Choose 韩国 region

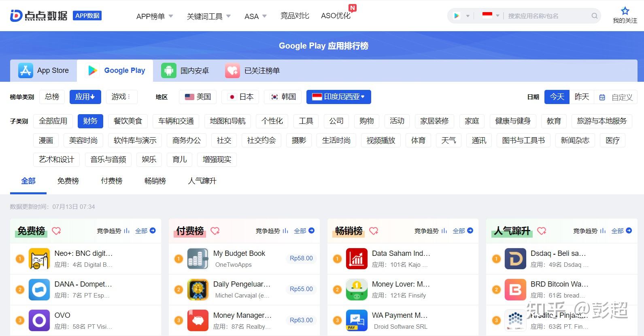point(283,97)
